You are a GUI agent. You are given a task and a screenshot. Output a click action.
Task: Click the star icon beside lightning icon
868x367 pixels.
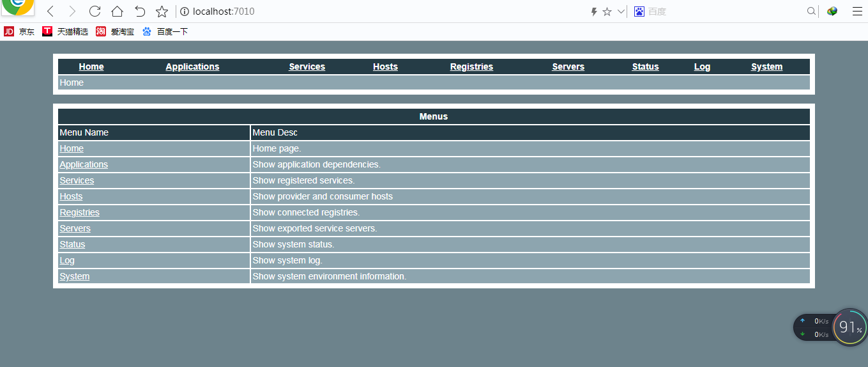coord(607,12)
